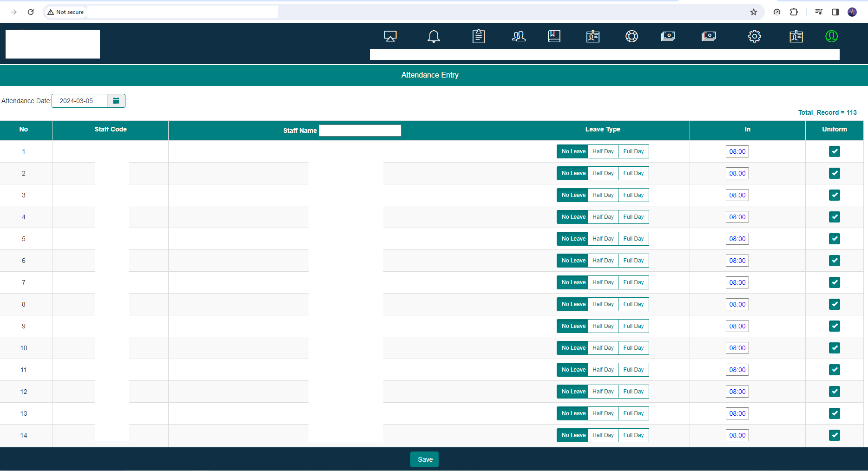This screenshot has height=471, width=868.
Task: Open the browser extensions puzzle icon
Action: pos(794,12)
